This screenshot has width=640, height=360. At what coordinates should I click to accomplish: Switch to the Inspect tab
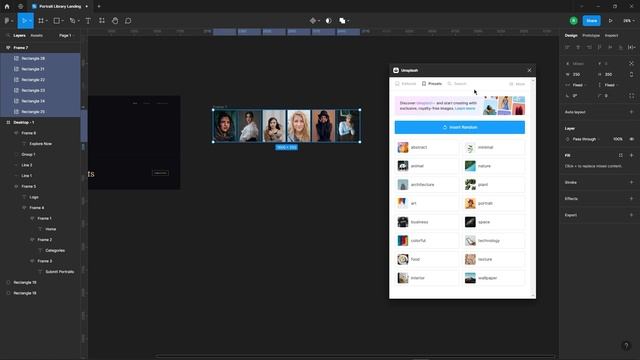611,36
